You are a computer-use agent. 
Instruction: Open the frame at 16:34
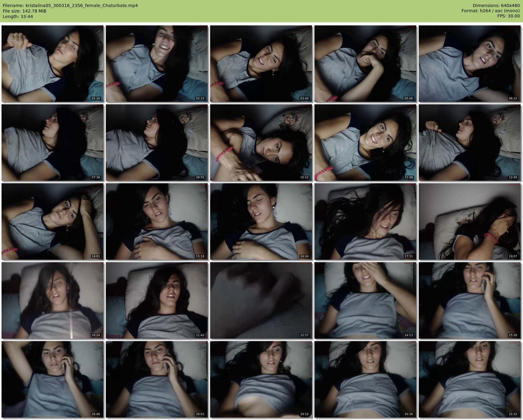pyautogui.click(x=261, y=221)
